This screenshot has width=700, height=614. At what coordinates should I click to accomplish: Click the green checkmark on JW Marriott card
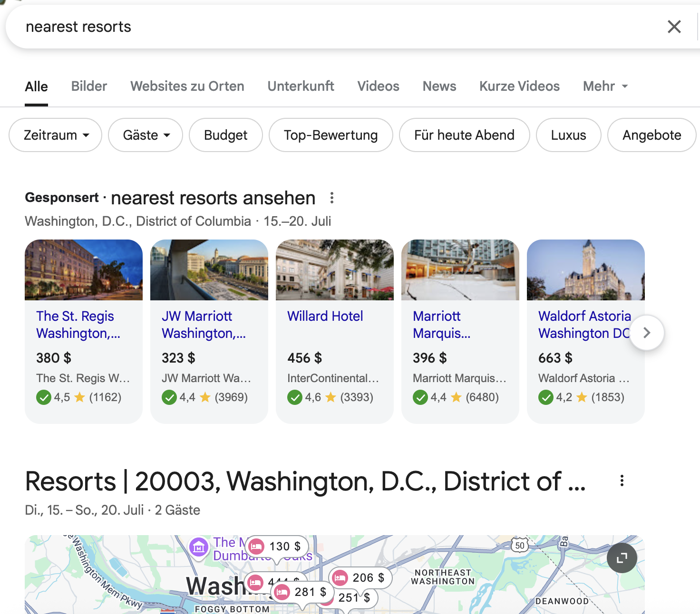[x=169, y=397]
